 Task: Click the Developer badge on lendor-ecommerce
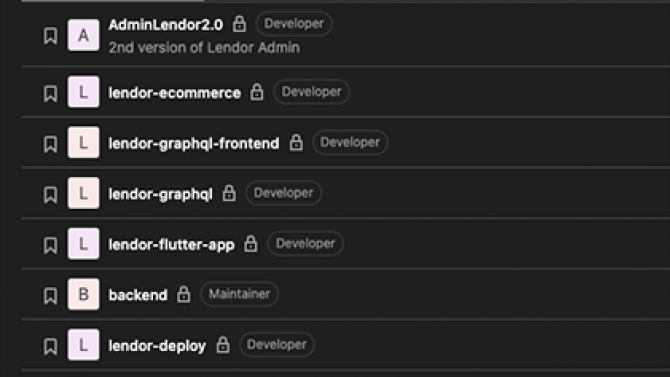tap(311, 91)
